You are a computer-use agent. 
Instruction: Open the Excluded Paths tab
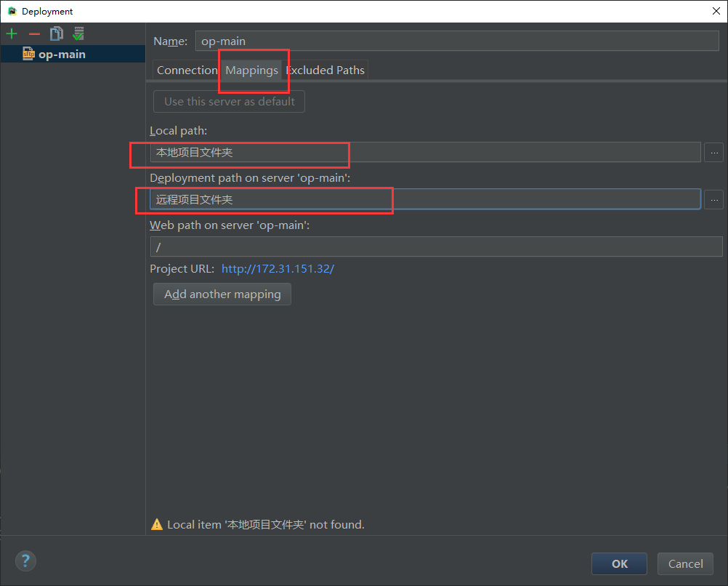click(x=325, y=70)
